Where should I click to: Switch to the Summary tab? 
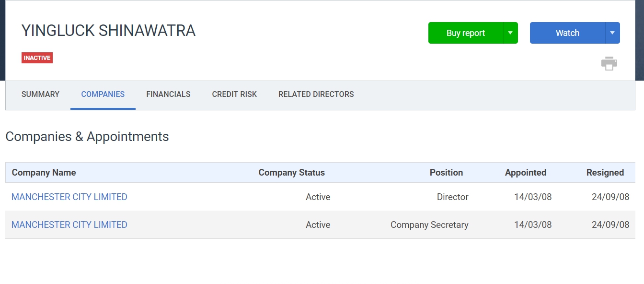[x=40, y=95]
